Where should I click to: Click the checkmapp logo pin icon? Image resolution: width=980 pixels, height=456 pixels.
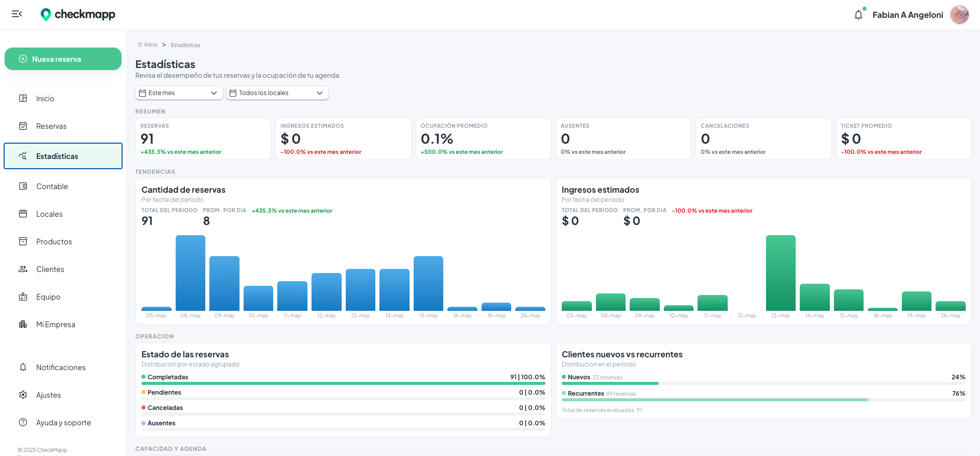[x=46, y=14]
